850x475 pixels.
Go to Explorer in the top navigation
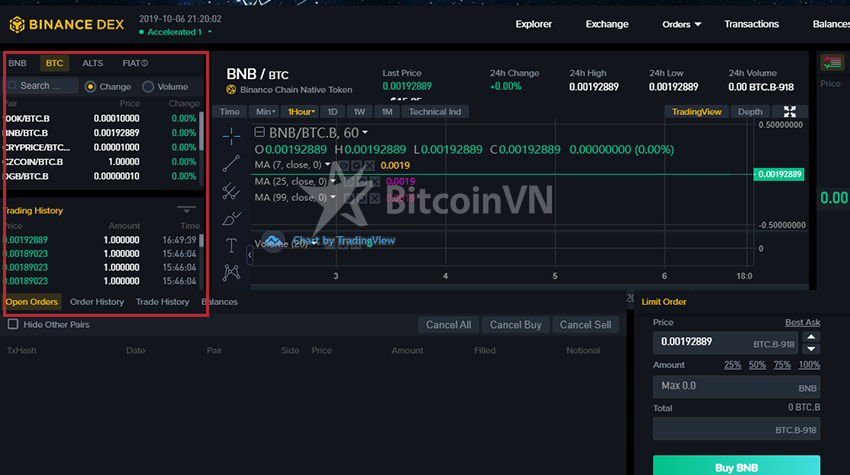pos(533,24)
